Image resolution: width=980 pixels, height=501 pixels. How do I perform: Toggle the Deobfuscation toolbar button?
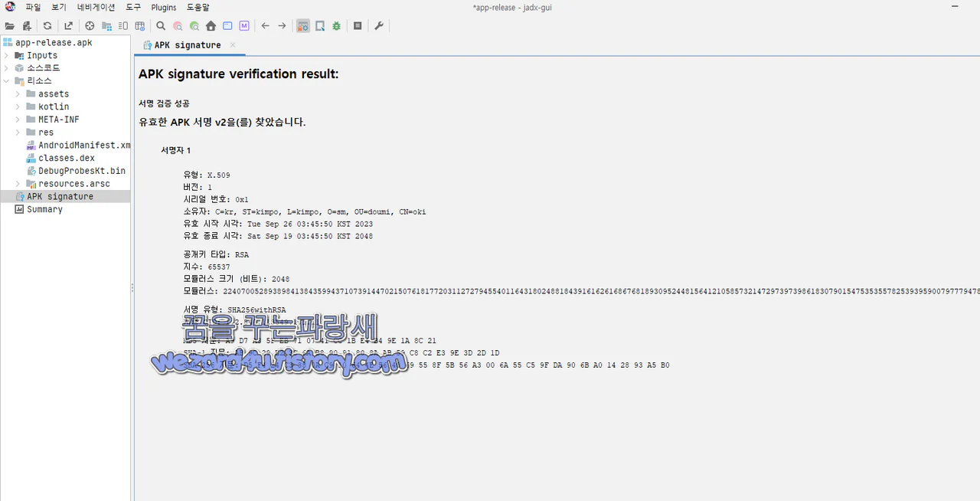click(x=303, y=26)
